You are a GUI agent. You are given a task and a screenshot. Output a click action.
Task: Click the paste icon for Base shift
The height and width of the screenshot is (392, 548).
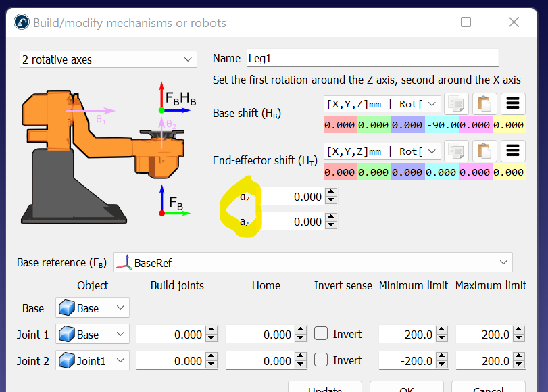(x=484, y=104)
